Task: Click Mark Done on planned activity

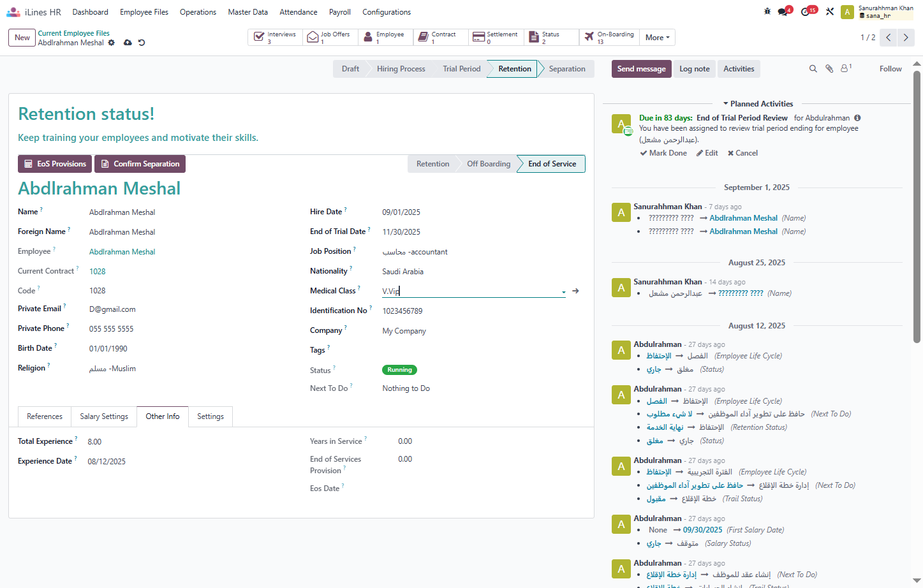Action: pos(663,153)
